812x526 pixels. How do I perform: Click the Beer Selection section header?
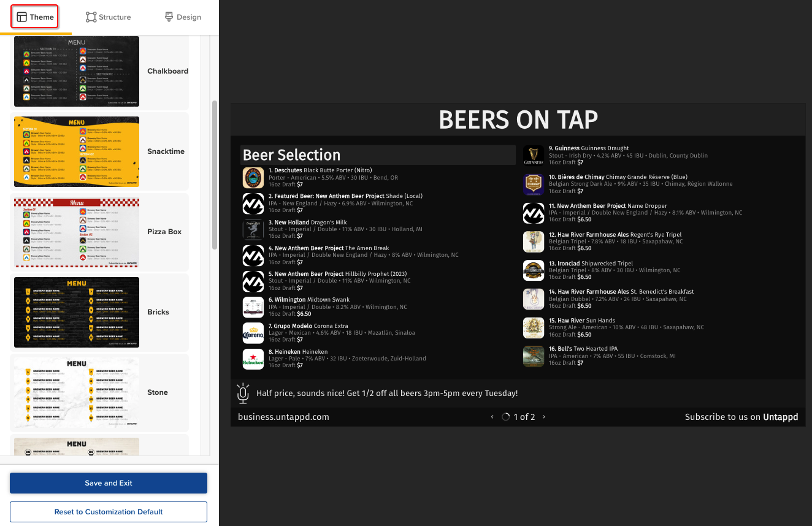(377, 155)
